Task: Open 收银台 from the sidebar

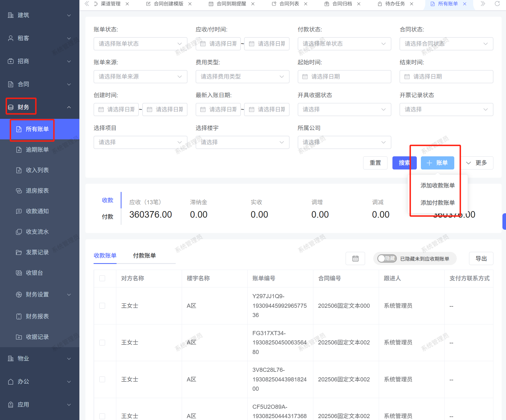Action: coord(34,273)
